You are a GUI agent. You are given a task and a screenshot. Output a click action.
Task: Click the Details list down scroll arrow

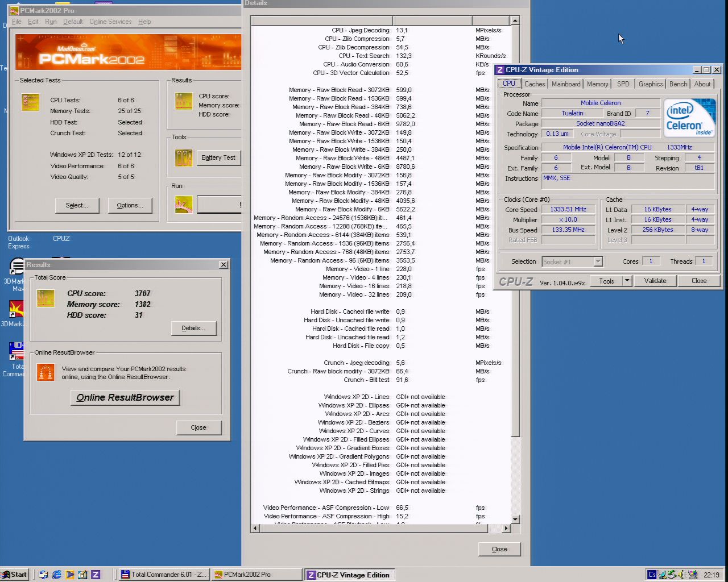(515, 519)
